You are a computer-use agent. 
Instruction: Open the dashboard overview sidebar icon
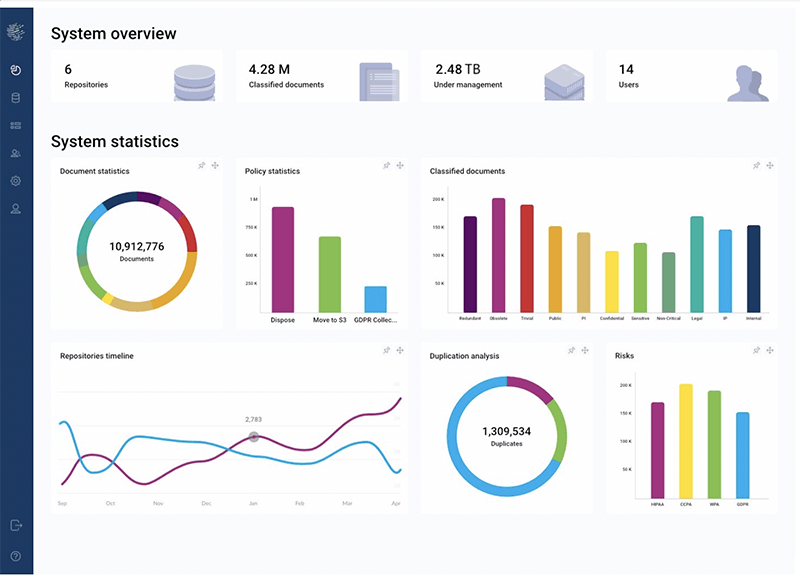[16, 70]
